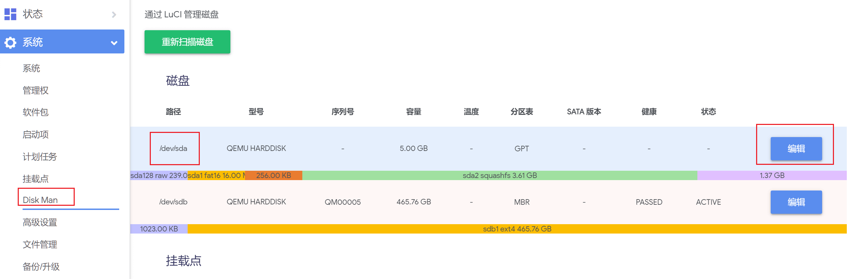This screenshot has height=279, width=868.
Task: Expand the 状态 menu chevron
Action: pyautogui.click(x=114, y=15)
